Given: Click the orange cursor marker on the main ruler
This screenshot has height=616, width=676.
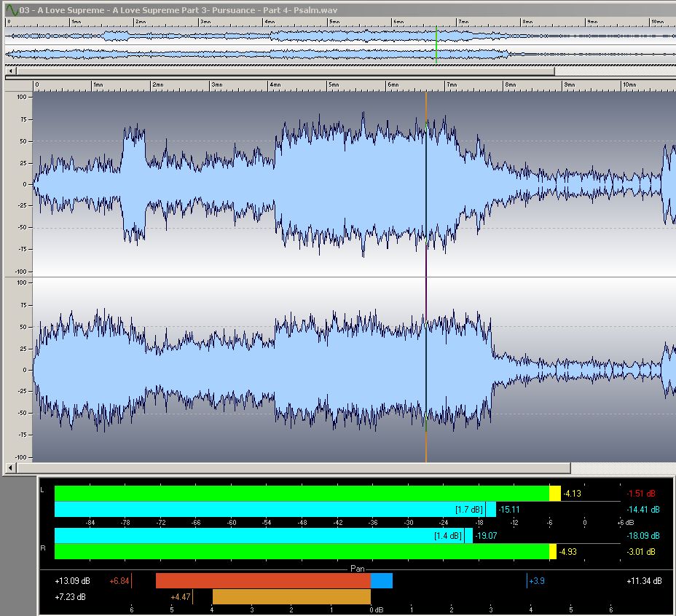Looking at the screenshot, I should pyautogui.click(x=426, y=86).
